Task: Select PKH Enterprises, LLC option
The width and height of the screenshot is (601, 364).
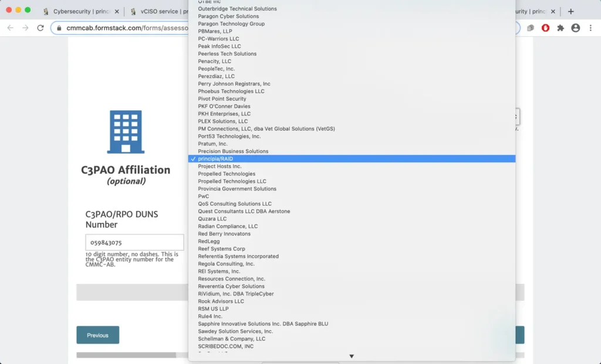Action: [352, 114]
